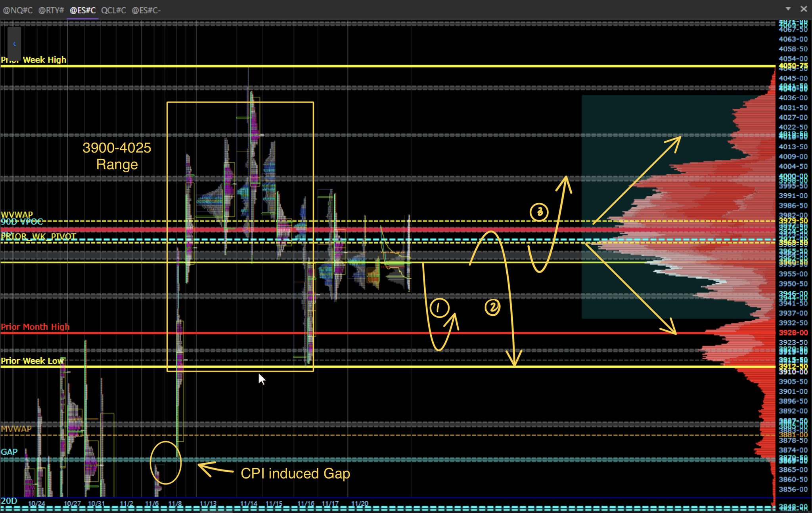Image resolution: width=812 pixels, height=513 pixels.
Task: Open the @ES#C- chart tab
Action: [146, 10]
